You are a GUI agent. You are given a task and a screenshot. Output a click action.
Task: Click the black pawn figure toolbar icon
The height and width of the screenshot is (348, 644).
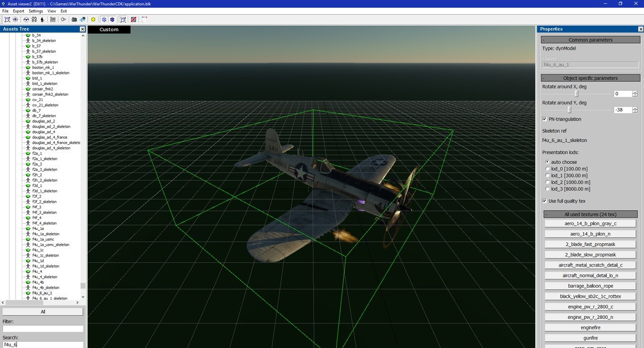click(x=42, y=20)
